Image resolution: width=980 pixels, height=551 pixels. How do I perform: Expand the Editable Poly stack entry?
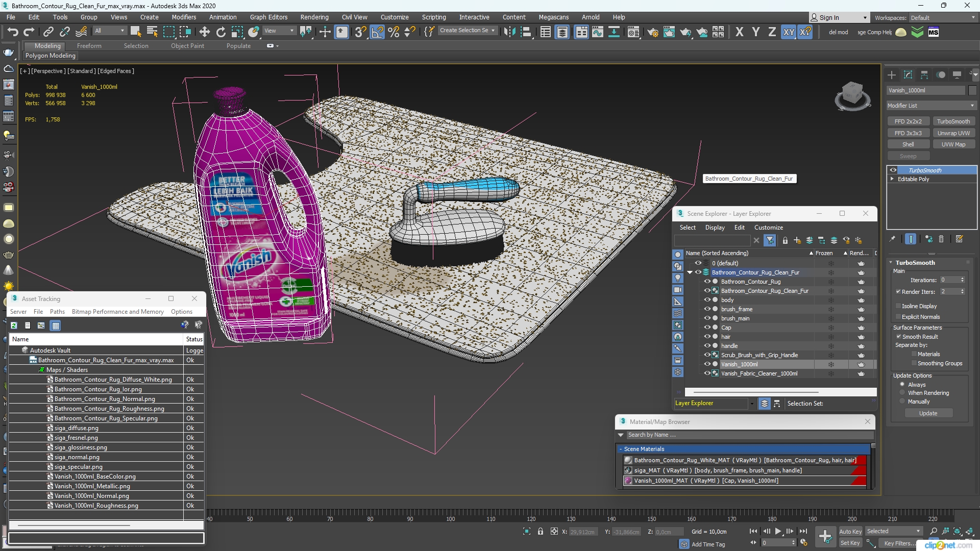tap(892, 179)
